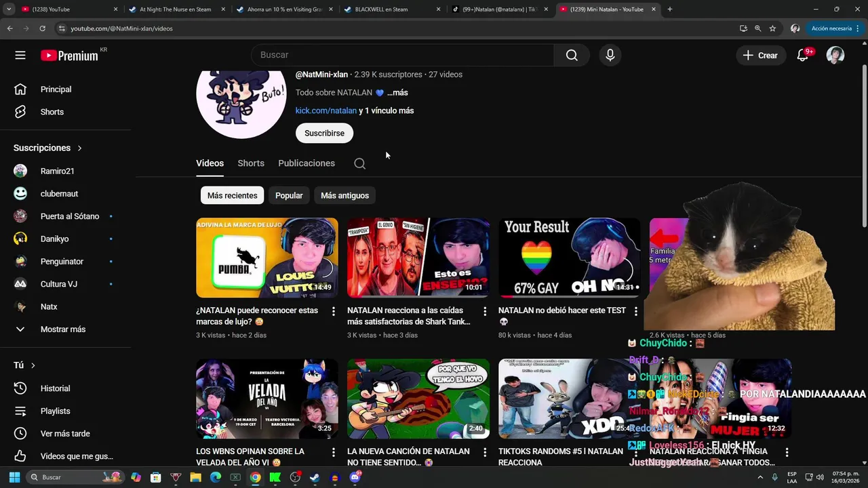Screen dimensions: 868x488
Task: Open the volume control in system tray
Action: pyautogui.click(x=821, y=477)
